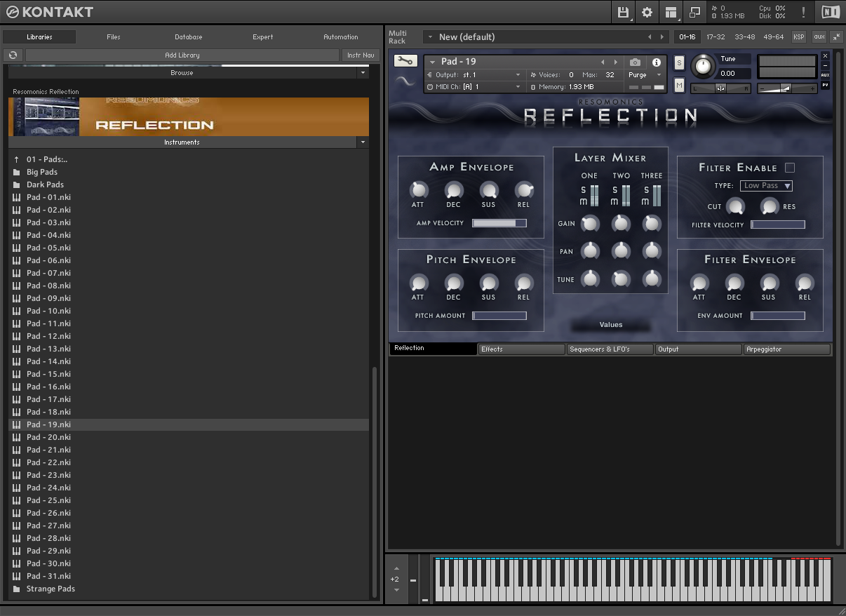
Task: Click the Add Library button
Action: click(182, 55)
